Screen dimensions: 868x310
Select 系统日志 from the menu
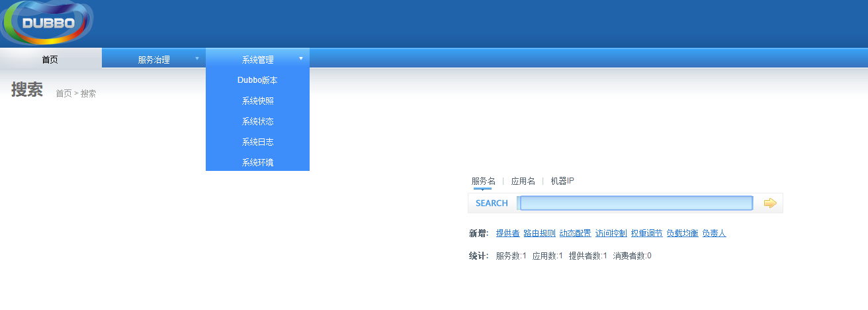point(257,142)
